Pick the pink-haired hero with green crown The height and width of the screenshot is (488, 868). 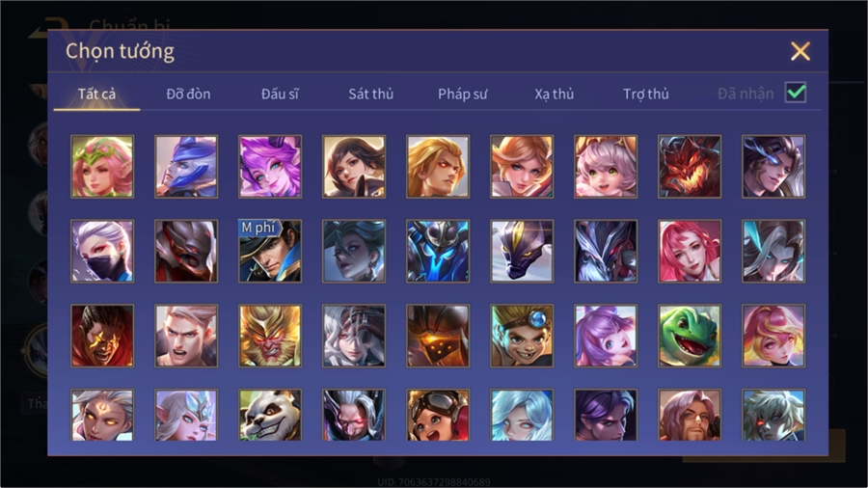(102, 167)
